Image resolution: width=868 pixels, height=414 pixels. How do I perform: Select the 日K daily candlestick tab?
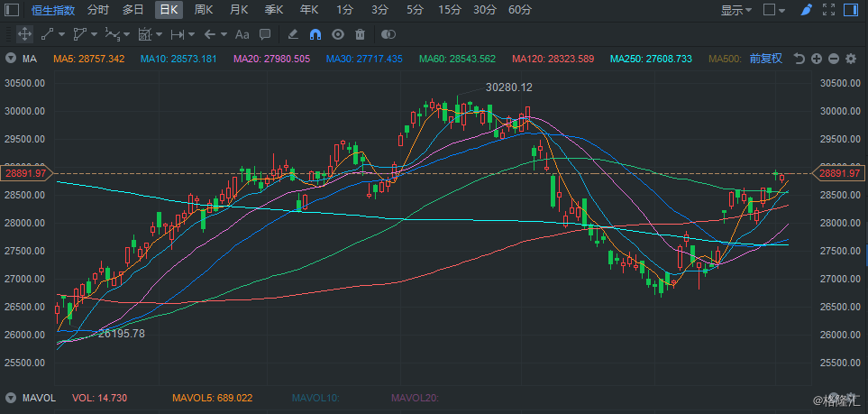point(169,9)
